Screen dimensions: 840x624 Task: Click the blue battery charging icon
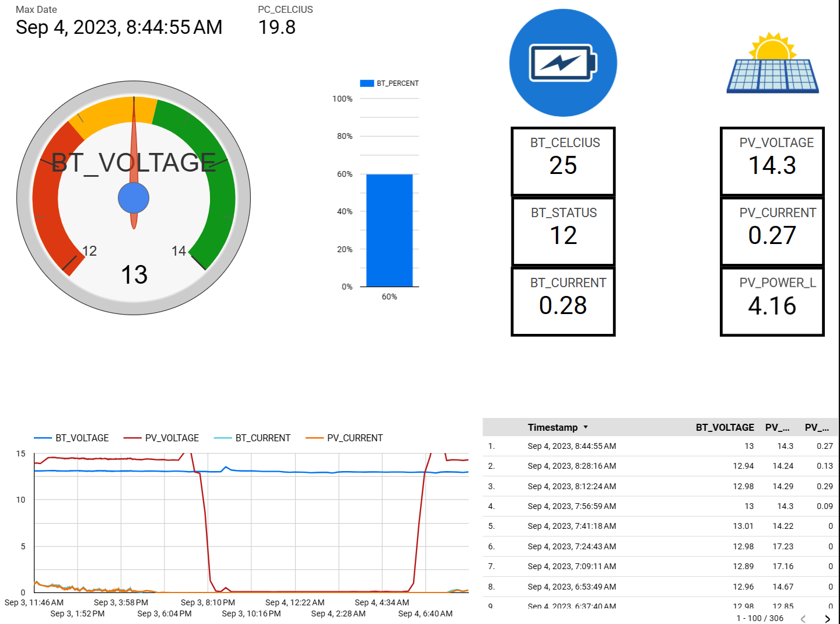563,62
